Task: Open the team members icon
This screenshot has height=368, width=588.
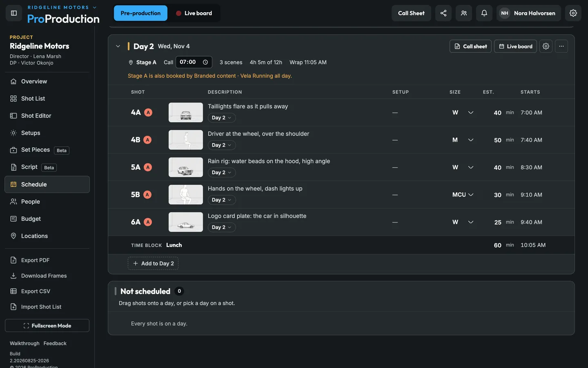Action: click(x=464, y=13)
